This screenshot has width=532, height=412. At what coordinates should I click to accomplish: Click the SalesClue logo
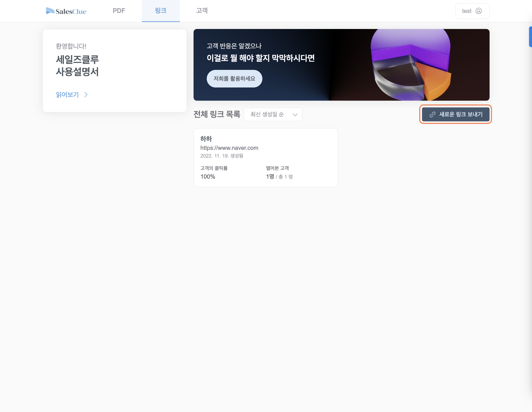tap(66, 11)
